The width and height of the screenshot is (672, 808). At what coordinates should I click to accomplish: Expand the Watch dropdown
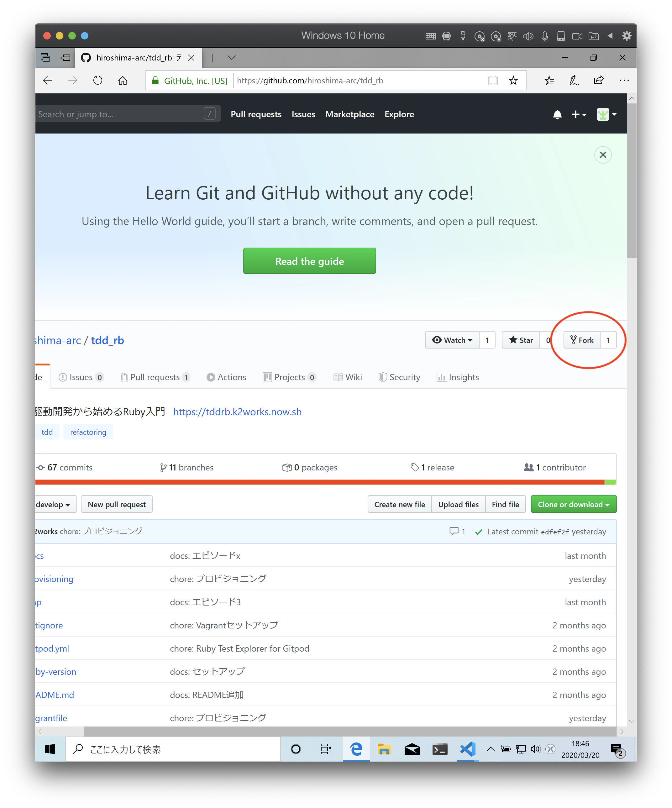[452, 340]
